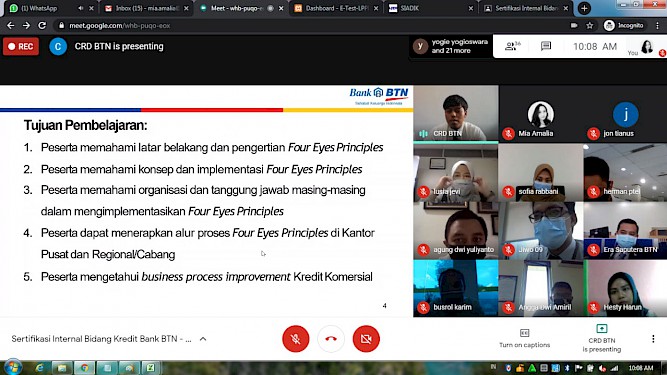The height and width of the screenshot is (375, 667).
Task: Click CRD BTN is presenting button
Action: pyautogui.click(x=601, y=338)
